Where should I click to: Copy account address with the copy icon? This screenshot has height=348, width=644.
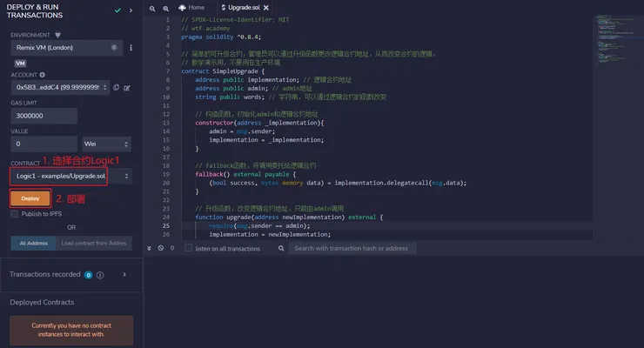point(117,87)
